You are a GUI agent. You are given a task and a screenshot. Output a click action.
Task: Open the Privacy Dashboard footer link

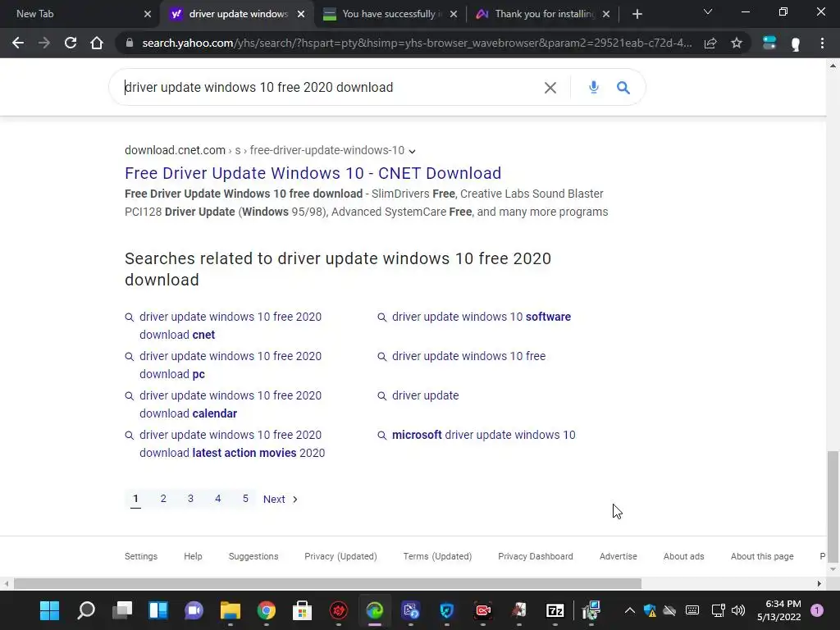point(536,556)
